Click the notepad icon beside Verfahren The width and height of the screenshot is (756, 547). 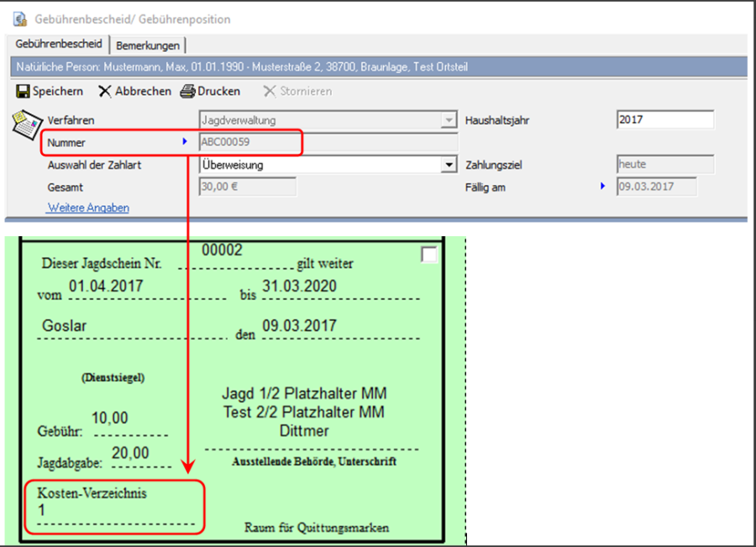(x=24, y=124)
